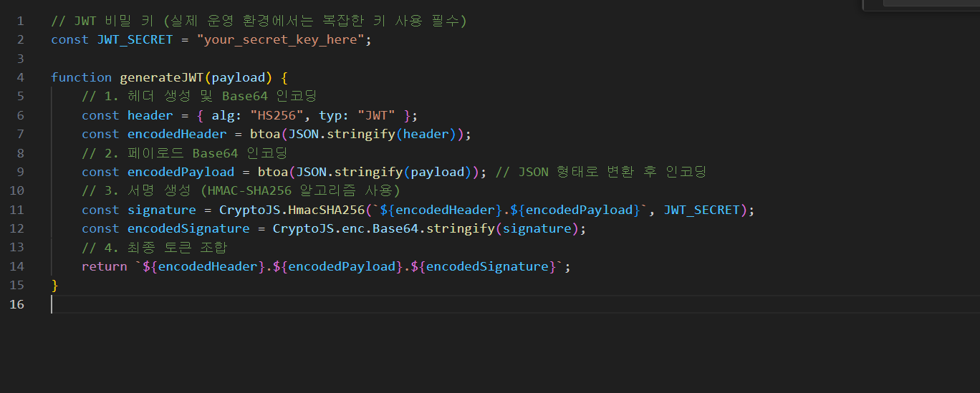Click the header argument on line 7
980x393 pixels.
pos(426,134)
